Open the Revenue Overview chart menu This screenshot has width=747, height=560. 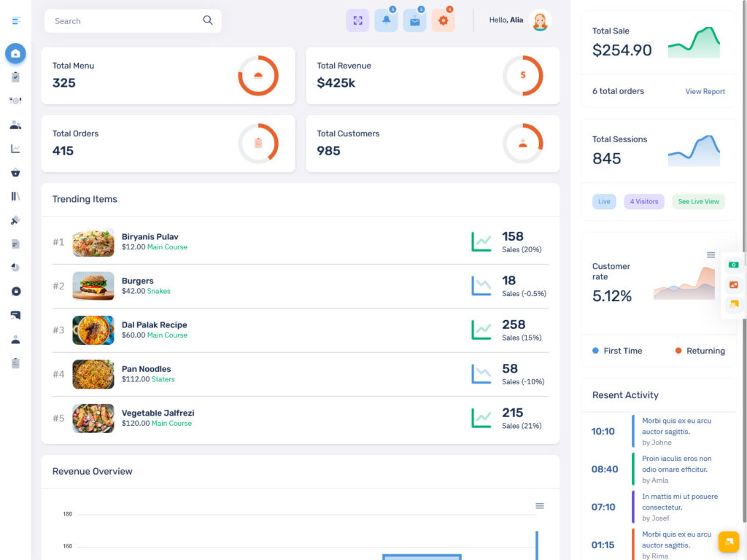(x=540, y=505)
